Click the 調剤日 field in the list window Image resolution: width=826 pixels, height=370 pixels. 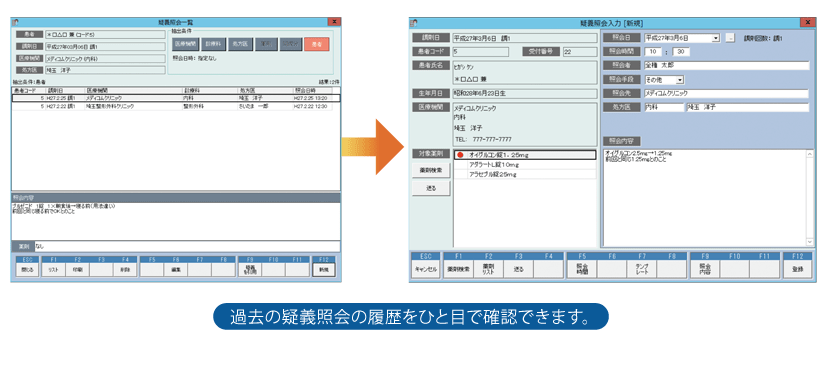click(x=105, y=46)
